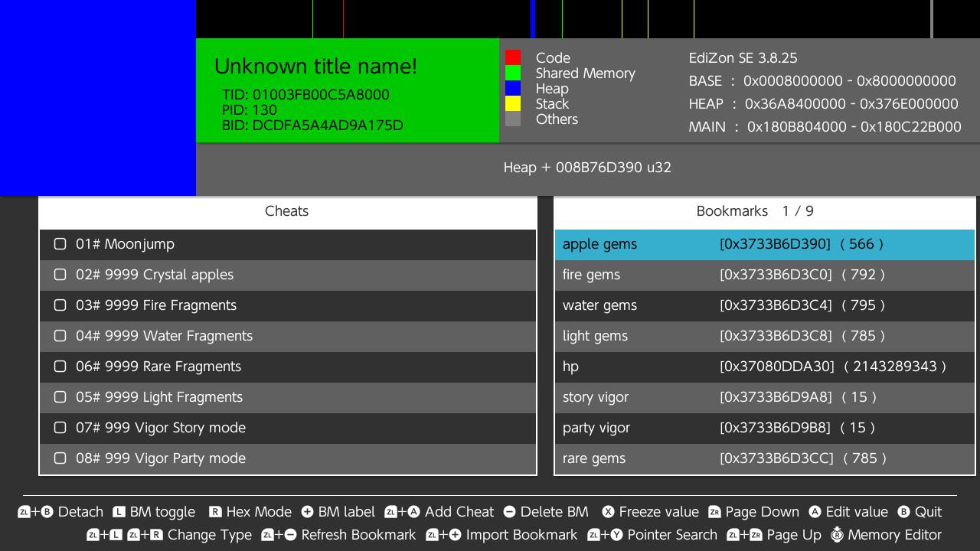
Task: Click the minus icon for Delete BM
Action: click(510, 512)
